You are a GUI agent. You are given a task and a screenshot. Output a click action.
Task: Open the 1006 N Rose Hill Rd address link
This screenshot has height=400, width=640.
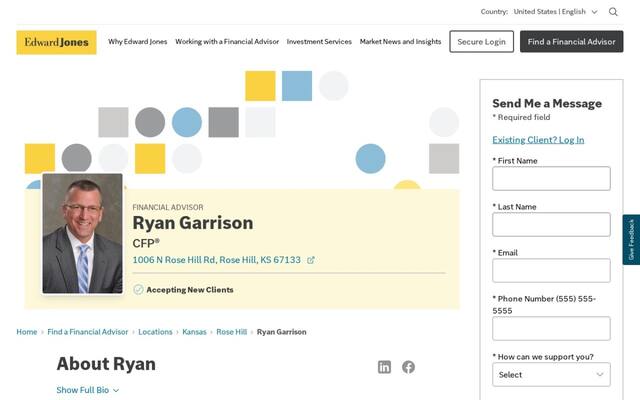click(x=216, y=260)
